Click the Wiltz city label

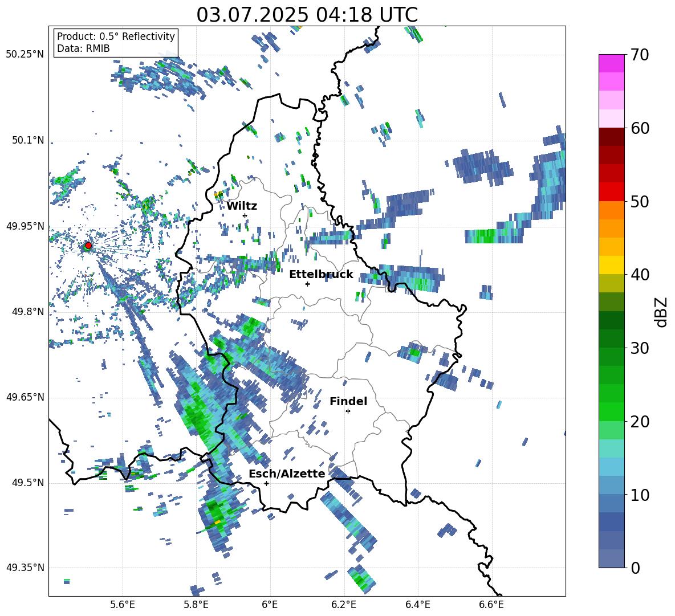coord(242,206)
